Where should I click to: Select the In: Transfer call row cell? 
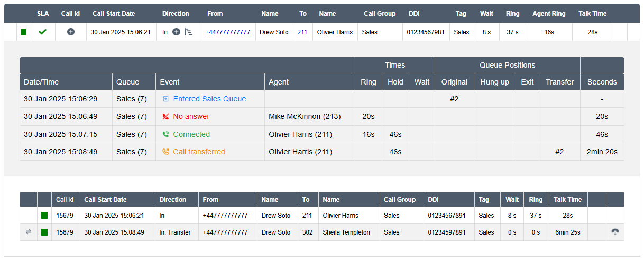pos(174,232)
